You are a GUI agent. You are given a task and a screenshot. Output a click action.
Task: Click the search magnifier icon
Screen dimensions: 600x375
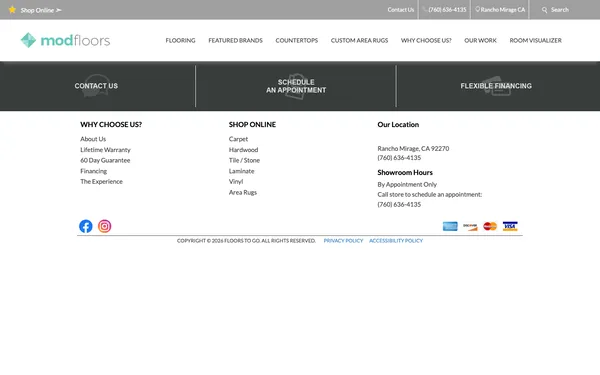[545, 10]
